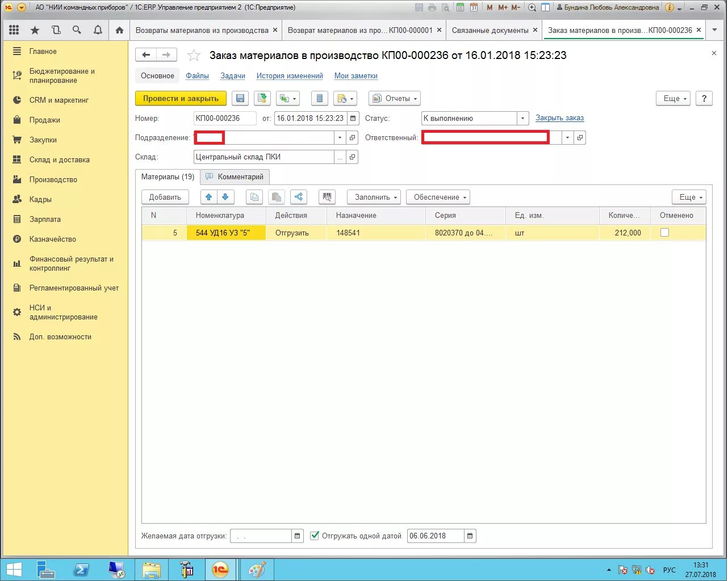Click the search magnifier icon
Viewport: 728px width, 581px height.
77,30
